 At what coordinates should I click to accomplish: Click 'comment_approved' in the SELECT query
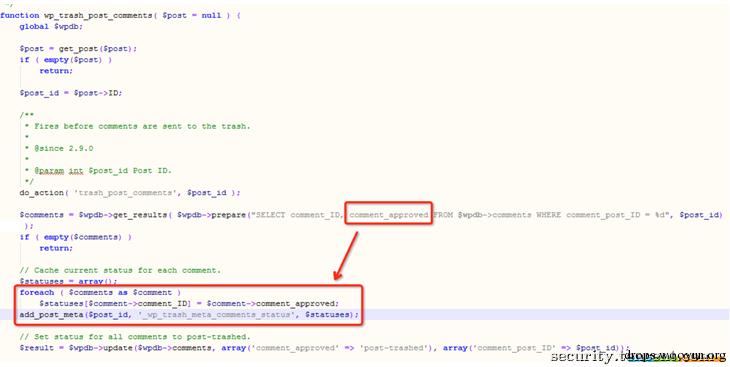click(389, 215)
